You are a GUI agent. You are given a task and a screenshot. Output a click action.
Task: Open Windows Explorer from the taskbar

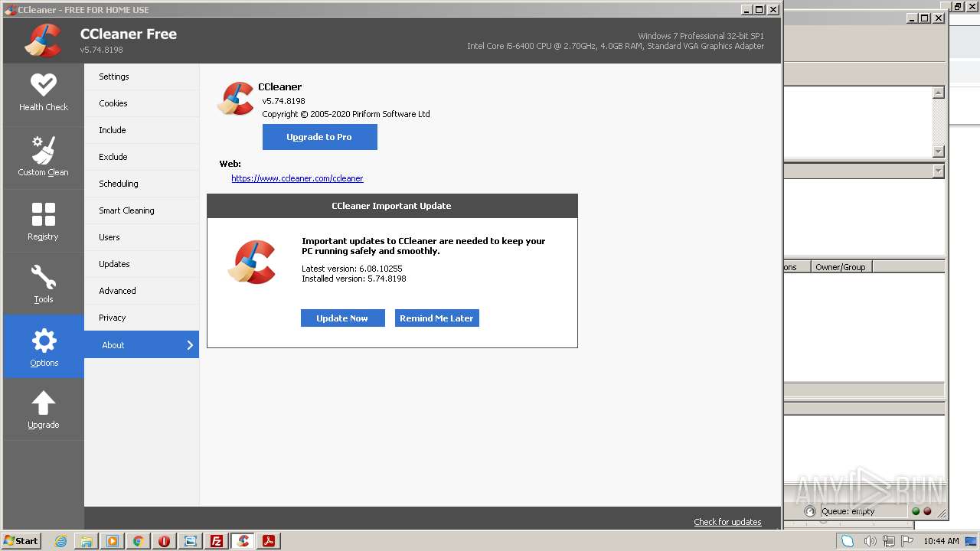(x=87, y=541)
